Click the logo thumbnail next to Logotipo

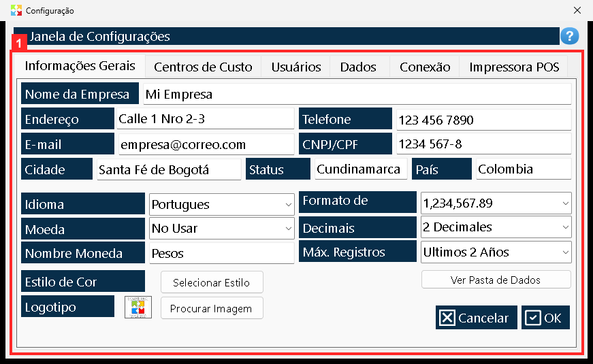click(138, 307)
